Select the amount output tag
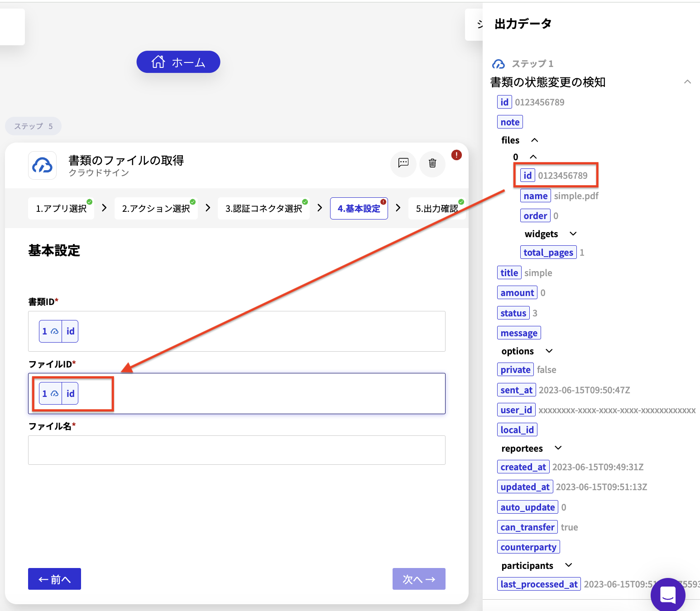The image size is (700, 611). (517, 293)
